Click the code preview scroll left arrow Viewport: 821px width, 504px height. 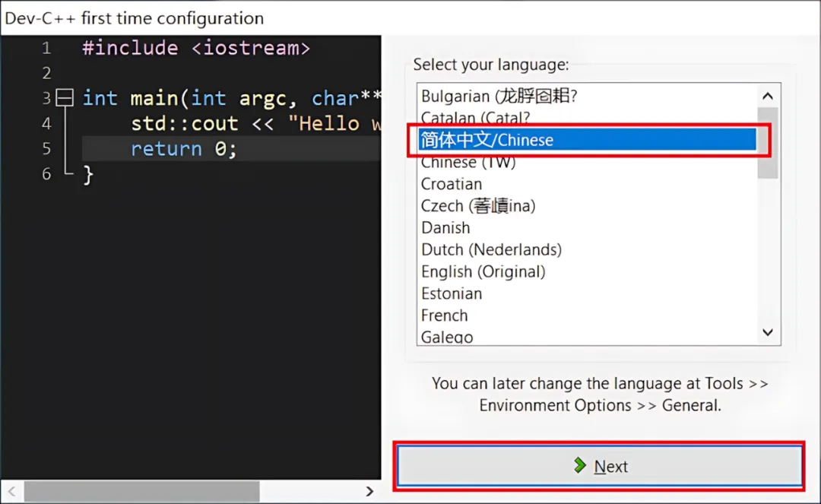[11, 491]
